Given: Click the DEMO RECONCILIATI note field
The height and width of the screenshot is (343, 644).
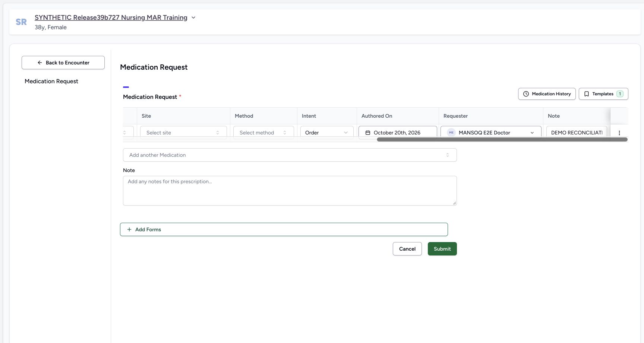Looking at the screenshot, I should pos(577,133).
